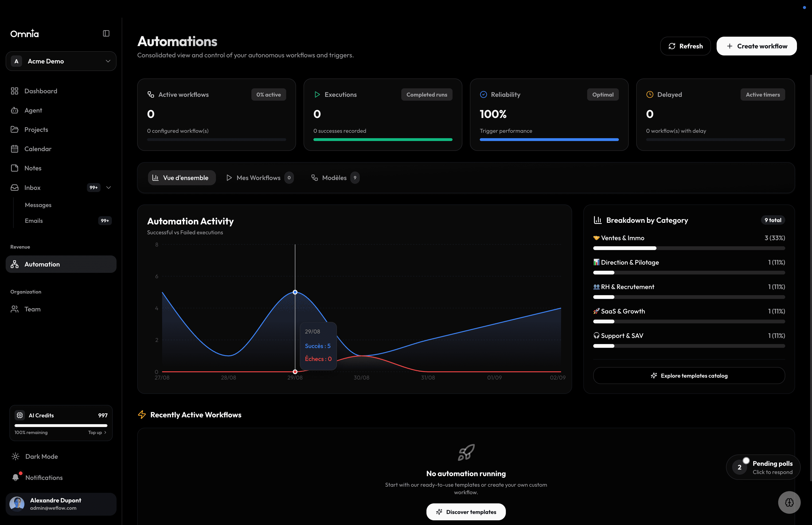Select Support & SAV category
812x525 pixels.
(x=689, y=340)
